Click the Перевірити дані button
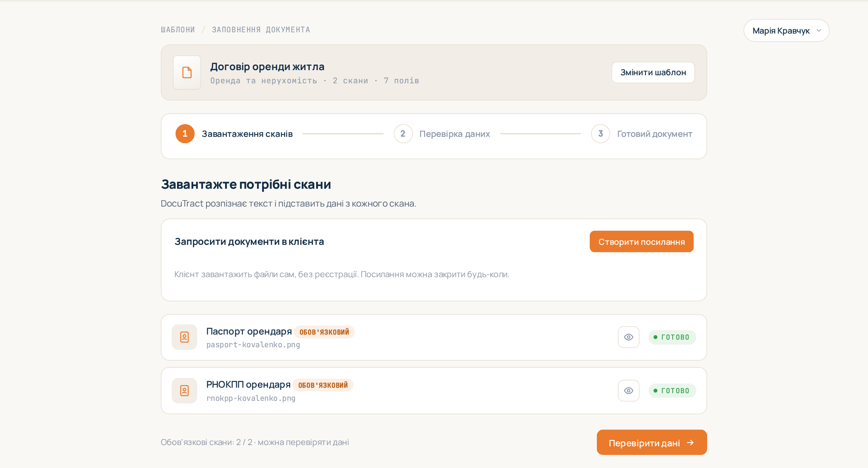Screen dimensions: 868x468 pyautogui.click(x=652, y=442)
